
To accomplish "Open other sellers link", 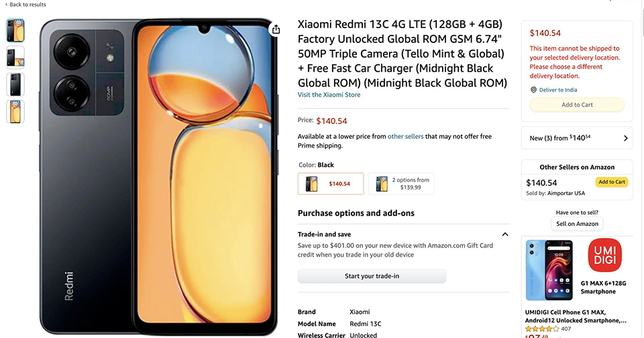I will 405,137.
